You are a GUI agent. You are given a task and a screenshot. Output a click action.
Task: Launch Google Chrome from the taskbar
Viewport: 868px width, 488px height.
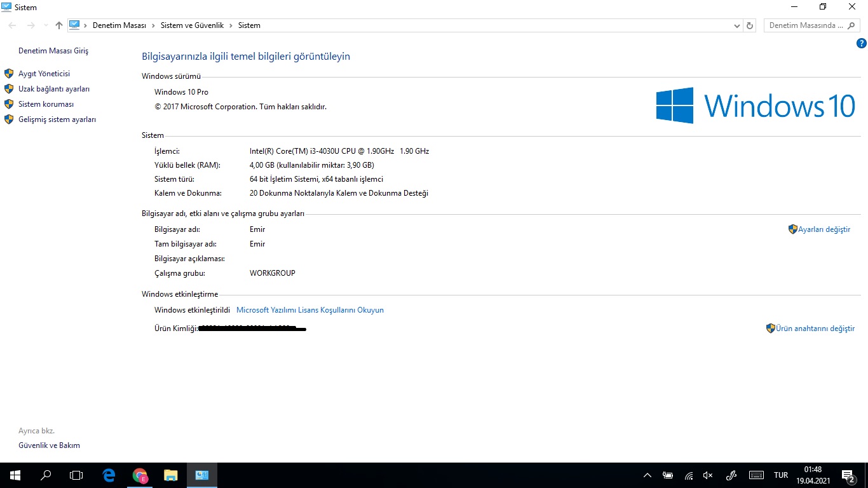pyautogui.click(x=140, y=475)
